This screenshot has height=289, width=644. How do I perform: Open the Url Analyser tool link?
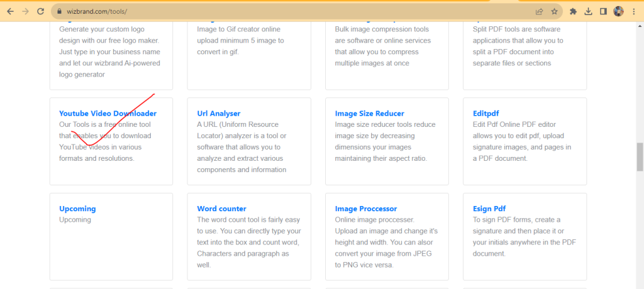click(218, 114)
